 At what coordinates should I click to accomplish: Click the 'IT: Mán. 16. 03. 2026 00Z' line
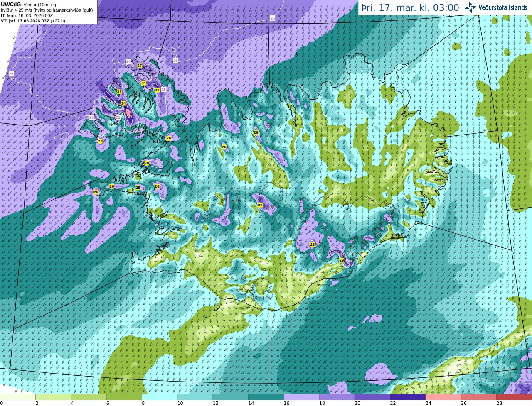(27, 15)
